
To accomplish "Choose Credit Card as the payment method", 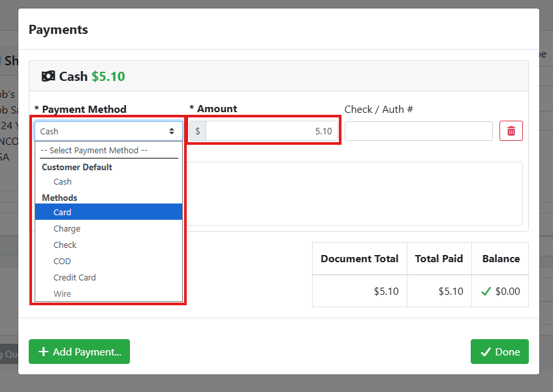I will coord(74,277).
